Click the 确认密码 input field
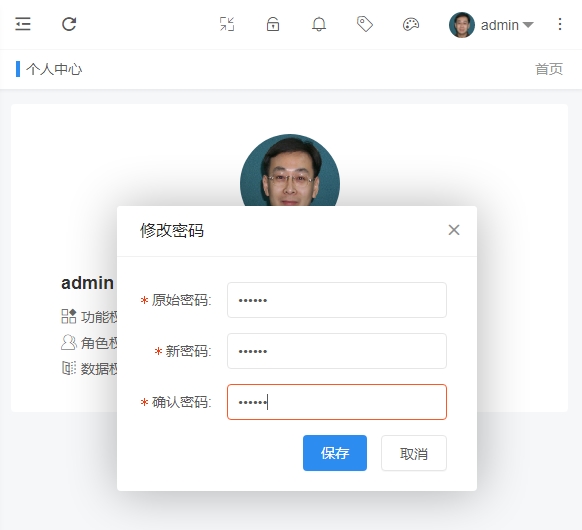 337,402
